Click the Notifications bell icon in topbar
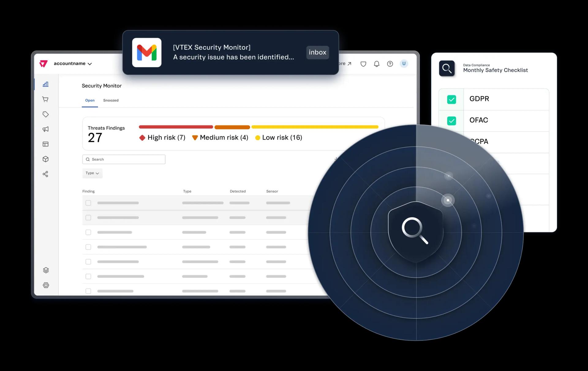 (377, 64)
